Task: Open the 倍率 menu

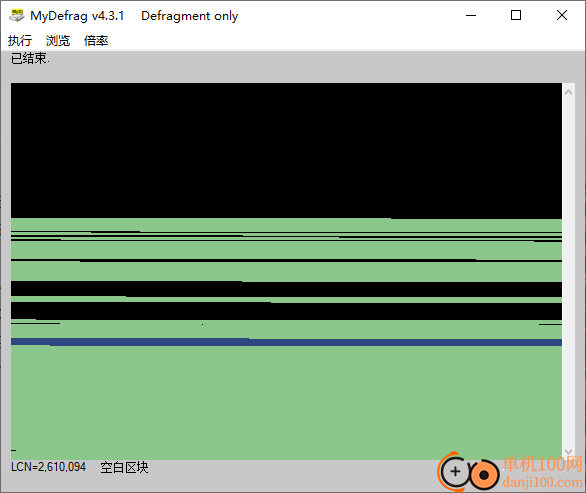Action: [96, 40]
